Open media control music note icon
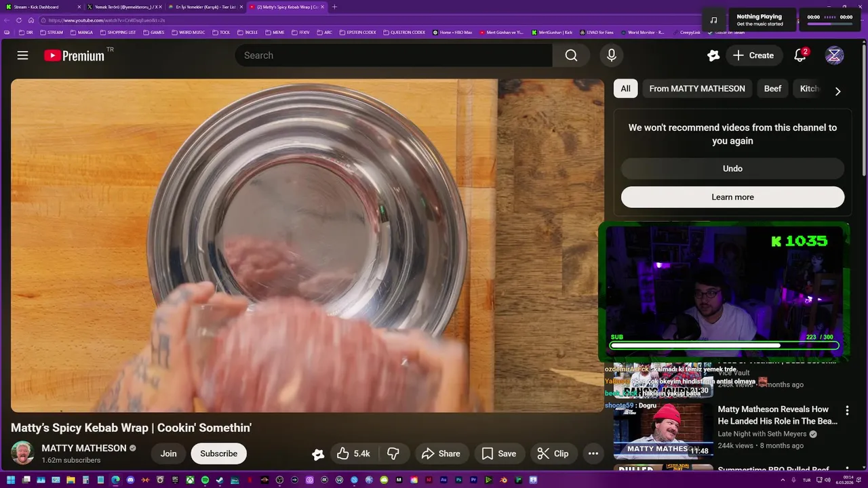 tap(713, 20)
